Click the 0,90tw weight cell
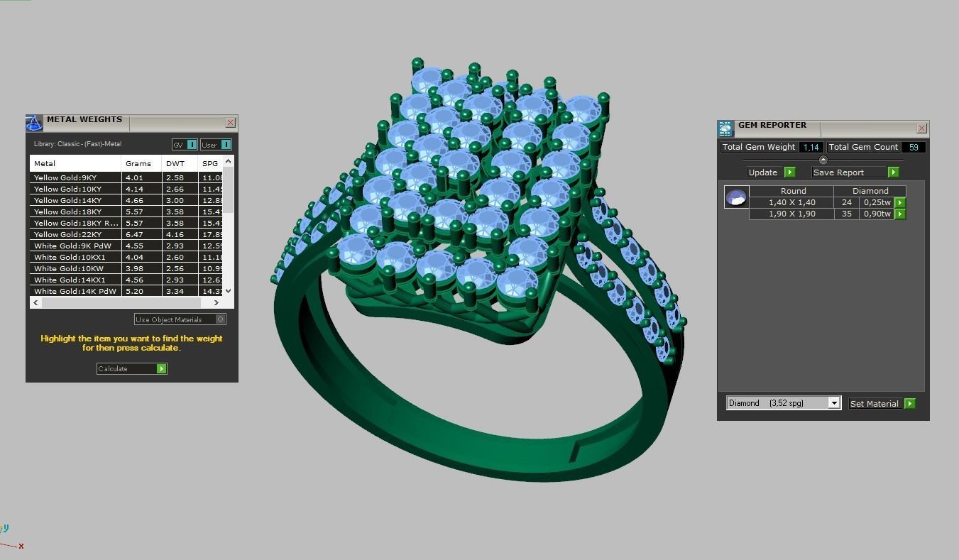This screenshot has width=959, height=560. (x=877, y=214)
